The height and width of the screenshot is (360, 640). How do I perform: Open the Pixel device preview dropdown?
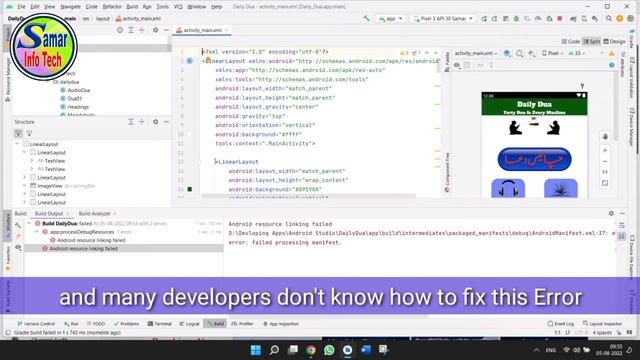[x=553, y=53]
